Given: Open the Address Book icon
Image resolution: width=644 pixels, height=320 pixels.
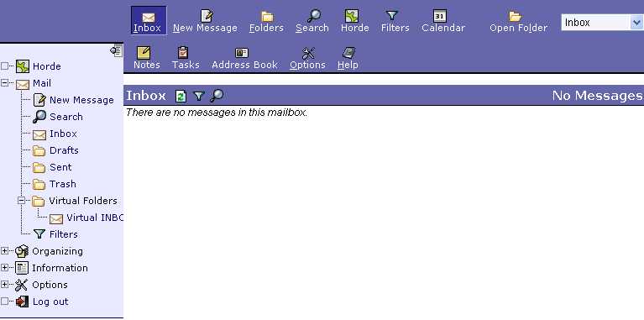Looking at the screenshot, I should pos(242,53).
